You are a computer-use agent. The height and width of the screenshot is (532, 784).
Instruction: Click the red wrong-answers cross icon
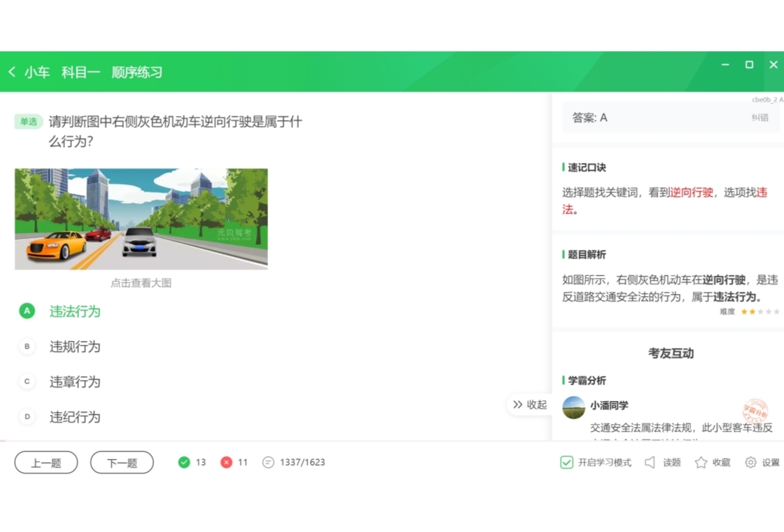226,463
